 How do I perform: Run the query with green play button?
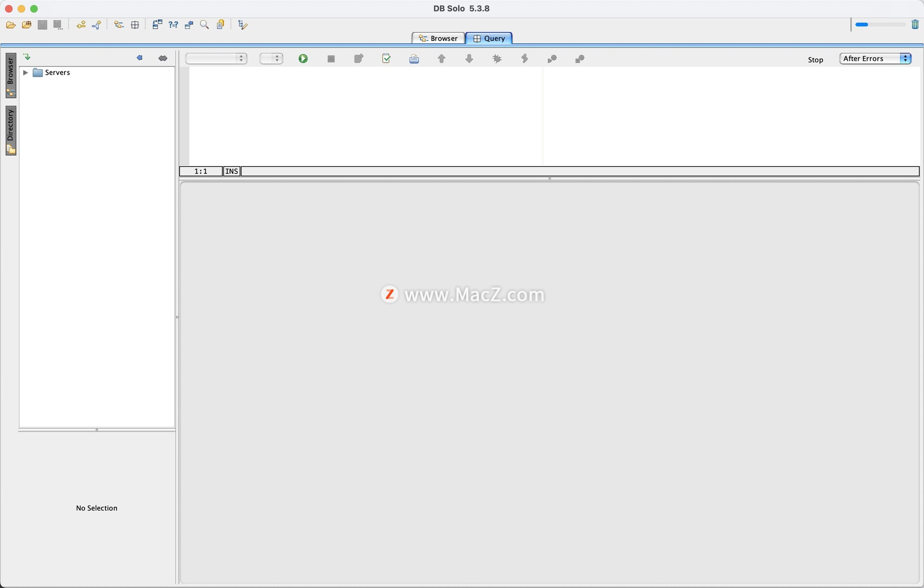click(x=303, y=59)
